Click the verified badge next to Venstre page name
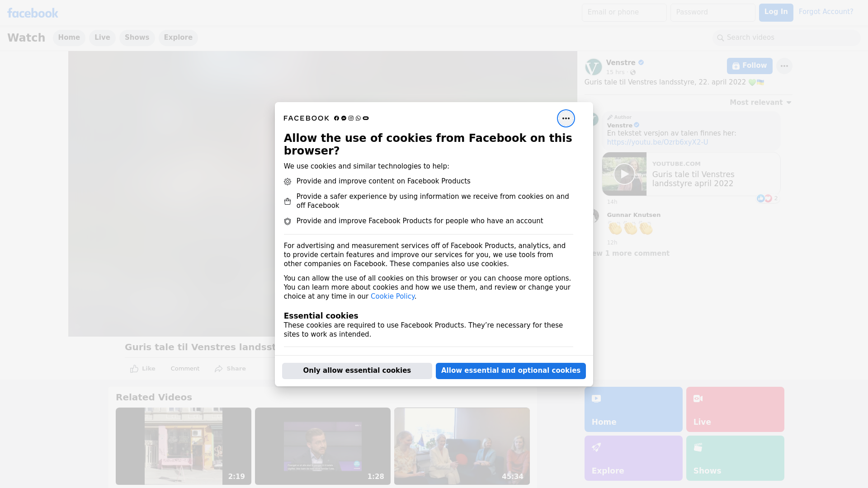The width and height of the screenshot is (868, 488). (641, 63)
